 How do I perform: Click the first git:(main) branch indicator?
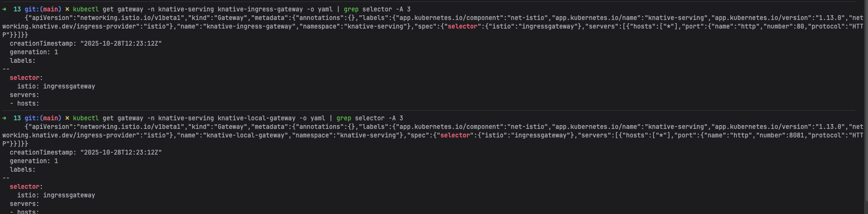point(43,9)
